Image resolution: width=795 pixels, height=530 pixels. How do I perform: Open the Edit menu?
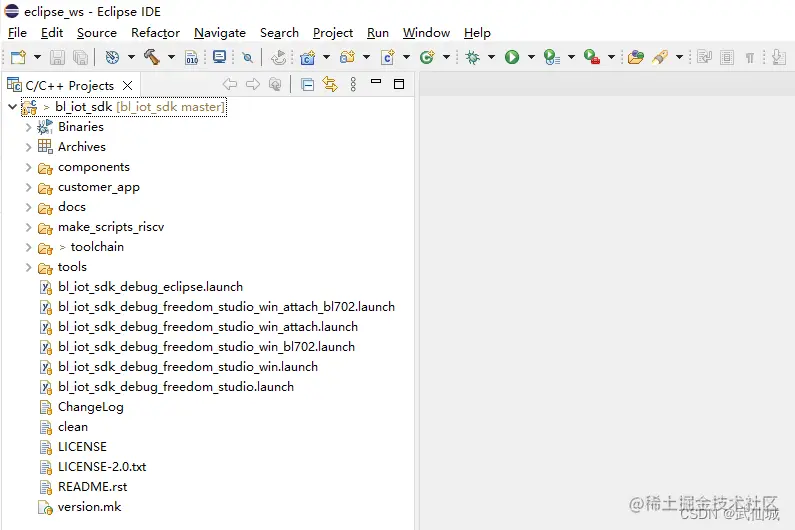52,33
